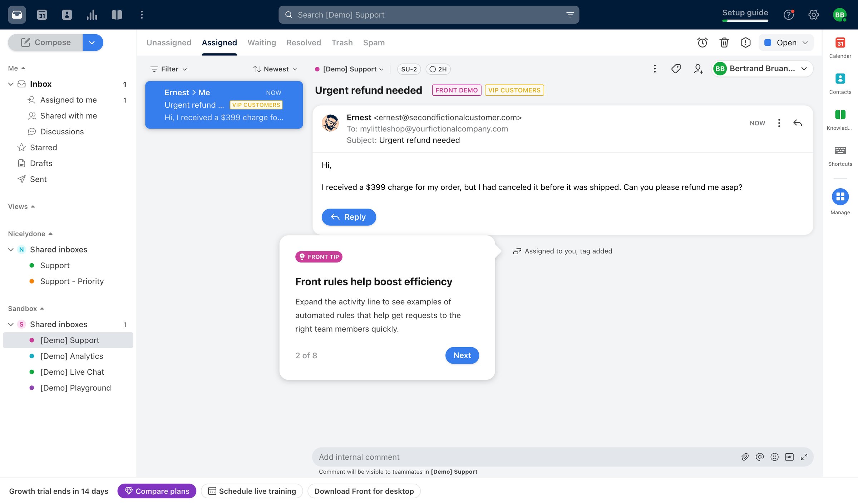This screenshot has width=858, height=504.
Task: Click Schedule live training
Action: point(252,491)
